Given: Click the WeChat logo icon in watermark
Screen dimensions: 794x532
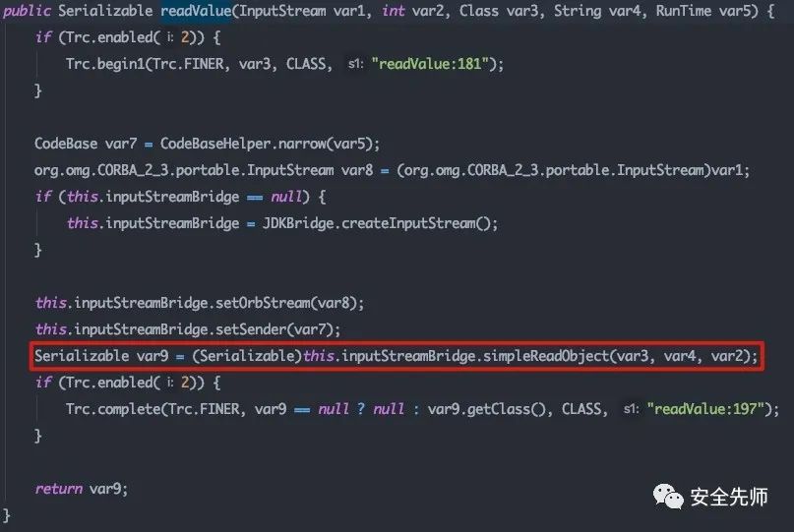Looking at the screenshot, I should [668, 497].
